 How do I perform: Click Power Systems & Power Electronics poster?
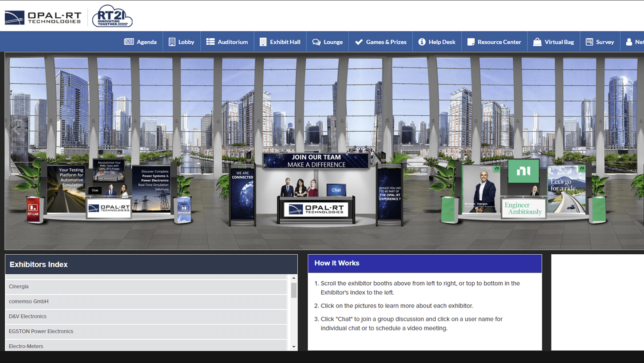(152, 189)
